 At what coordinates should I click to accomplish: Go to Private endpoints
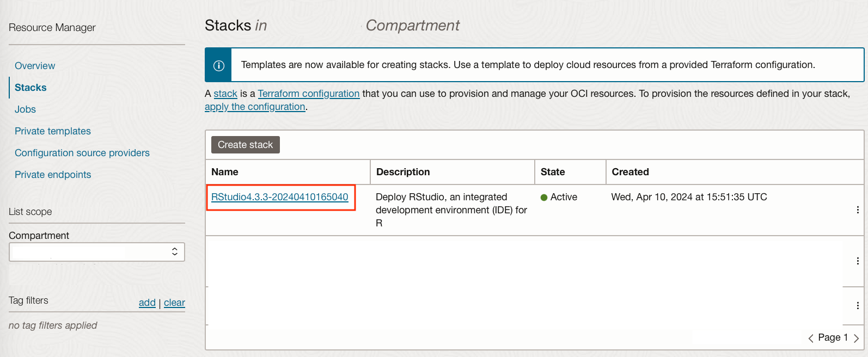click(53, 175)
